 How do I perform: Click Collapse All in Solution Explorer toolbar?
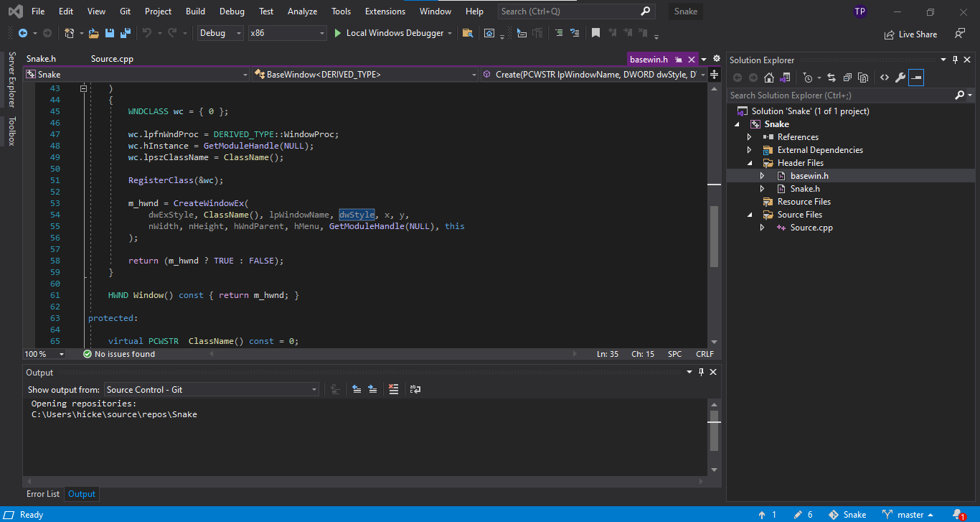coord(847,78)
